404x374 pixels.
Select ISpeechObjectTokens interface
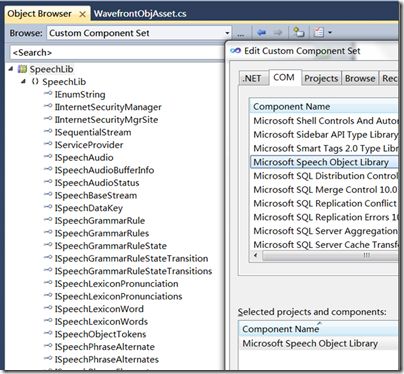pos(100,334)
